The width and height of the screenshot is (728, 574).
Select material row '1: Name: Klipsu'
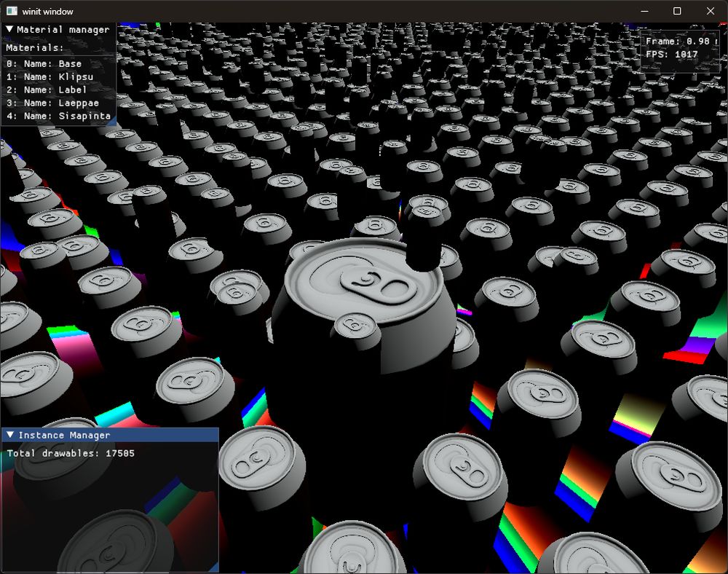50,76
